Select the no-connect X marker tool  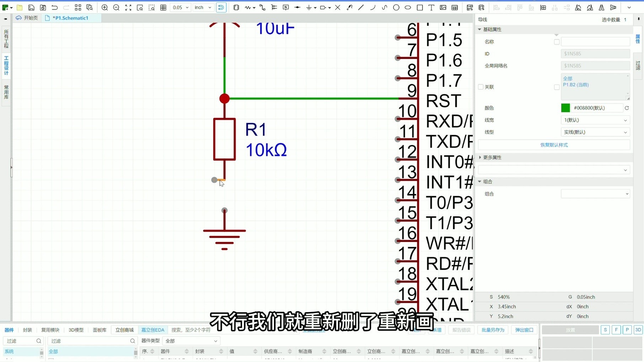click(338, 7)
